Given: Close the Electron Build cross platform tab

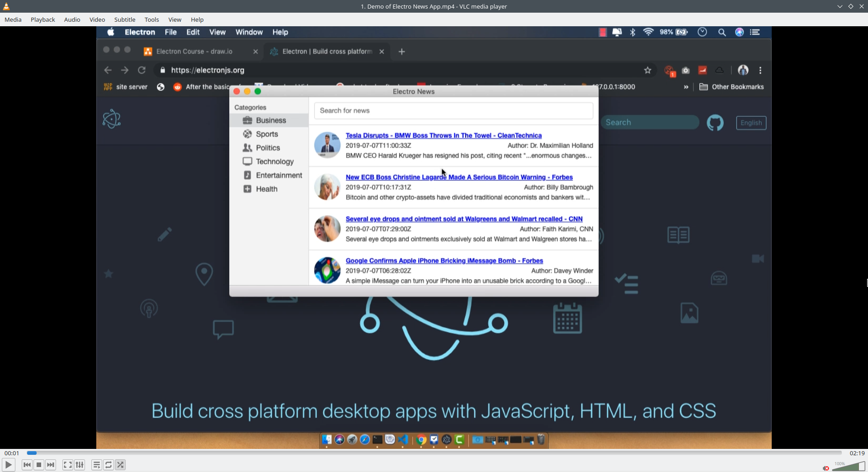Looking at the screenshot, I should [382, 52].
